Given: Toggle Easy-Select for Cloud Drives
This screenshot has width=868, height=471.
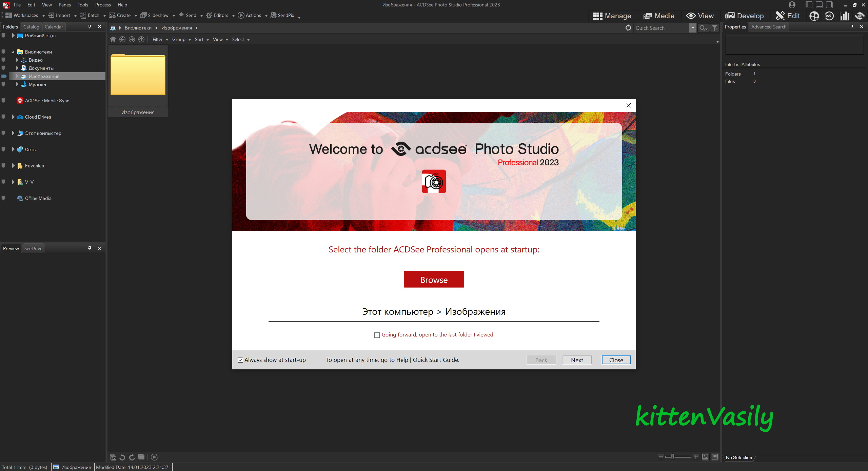Looking at the screenshot, I should 3,117.
